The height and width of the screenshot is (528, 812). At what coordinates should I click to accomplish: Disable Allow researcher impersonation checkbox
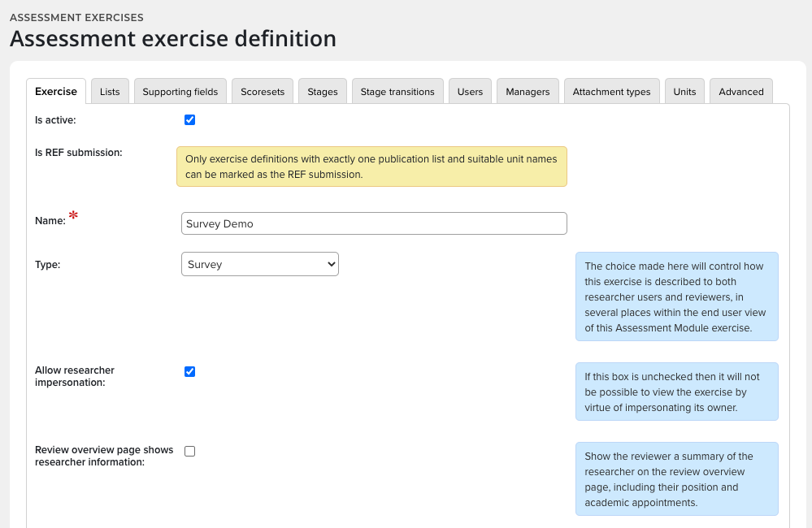[190, 372]
